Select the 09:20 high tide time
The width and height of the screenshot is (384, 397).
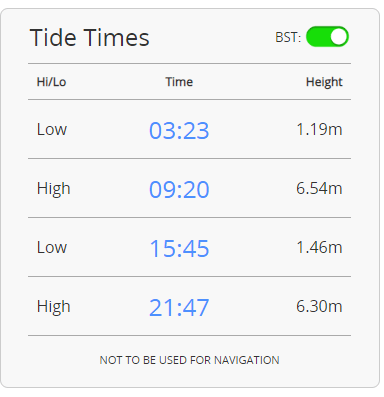tap(179, 190)
